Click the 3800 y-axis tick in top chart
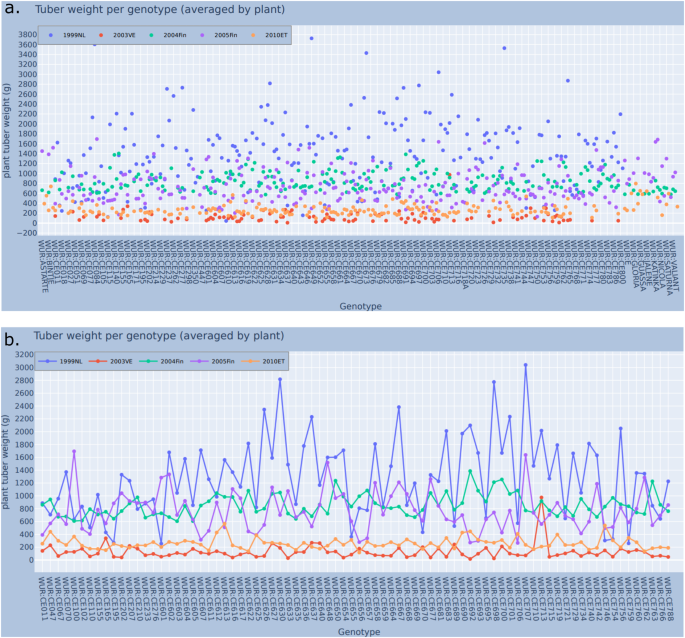The image size is (685, 638). click(x=25, y=35)
